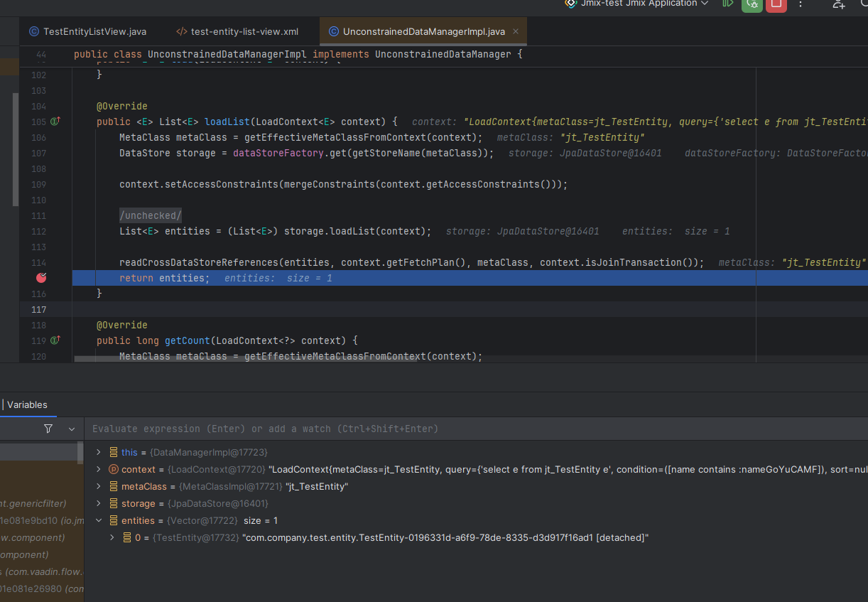The height and width of the screenshot is (602, 868).
Task: Open the more actions vertical dots menu
Action: pyautogui.click(x=801, y=4)
